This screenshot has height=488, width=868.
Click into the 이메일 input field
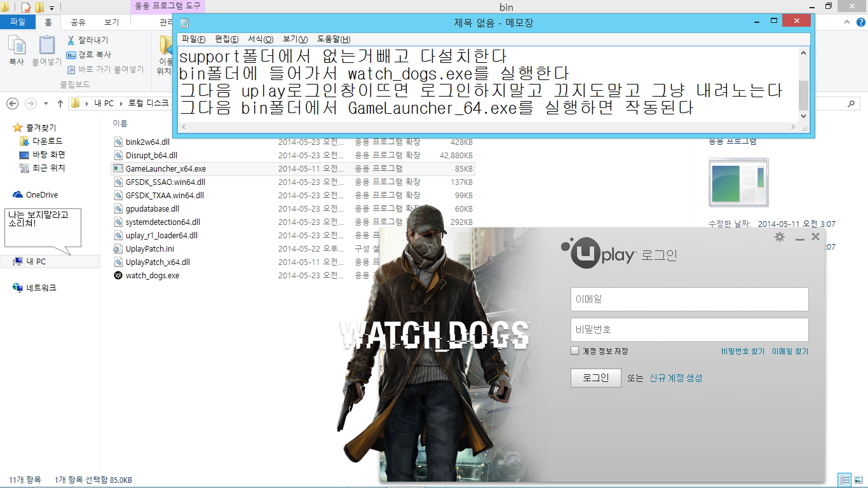(x=689, y=299)
